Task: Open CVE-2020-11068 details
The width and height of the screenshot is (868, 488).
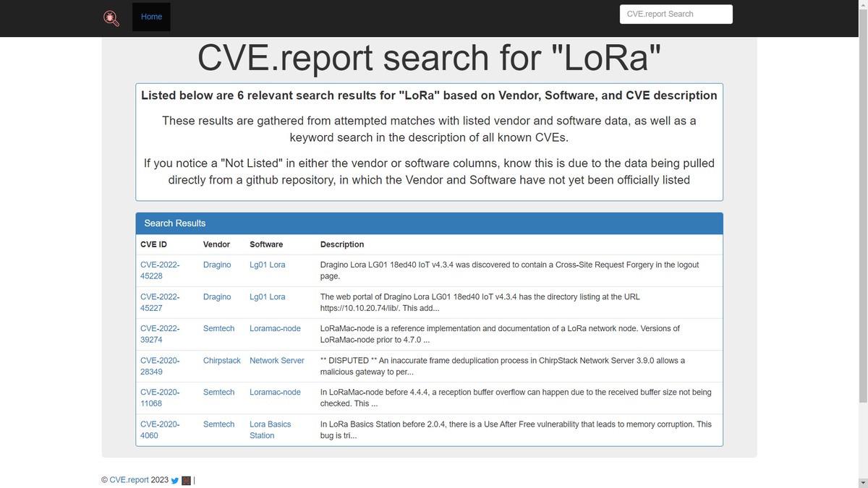Action: pos(160,398)
